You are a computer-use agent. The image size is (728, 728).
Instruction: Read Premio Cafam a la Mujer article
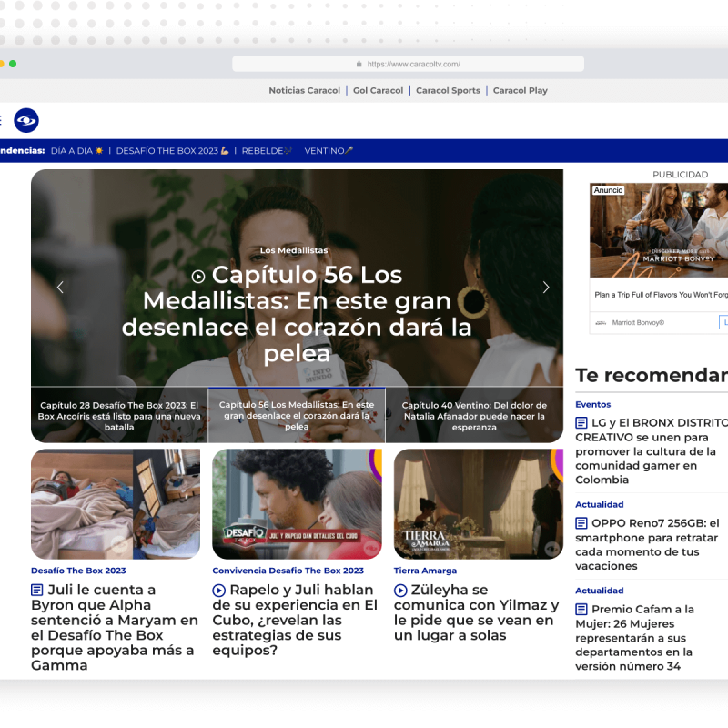[x=634, y=638]
